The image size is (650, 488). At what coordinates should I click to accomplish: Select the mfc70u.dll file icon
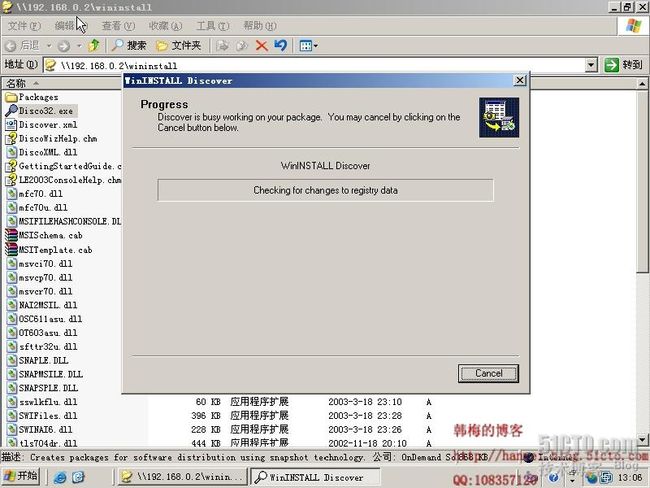tap(12, 208)
